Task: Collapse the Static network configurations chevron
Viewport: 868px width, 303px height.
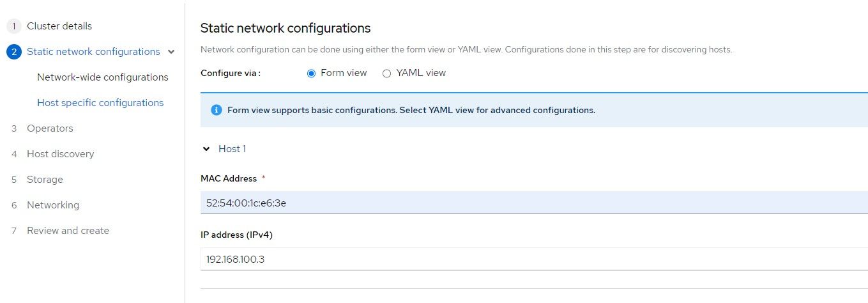Action: click(x=171, y=52)
